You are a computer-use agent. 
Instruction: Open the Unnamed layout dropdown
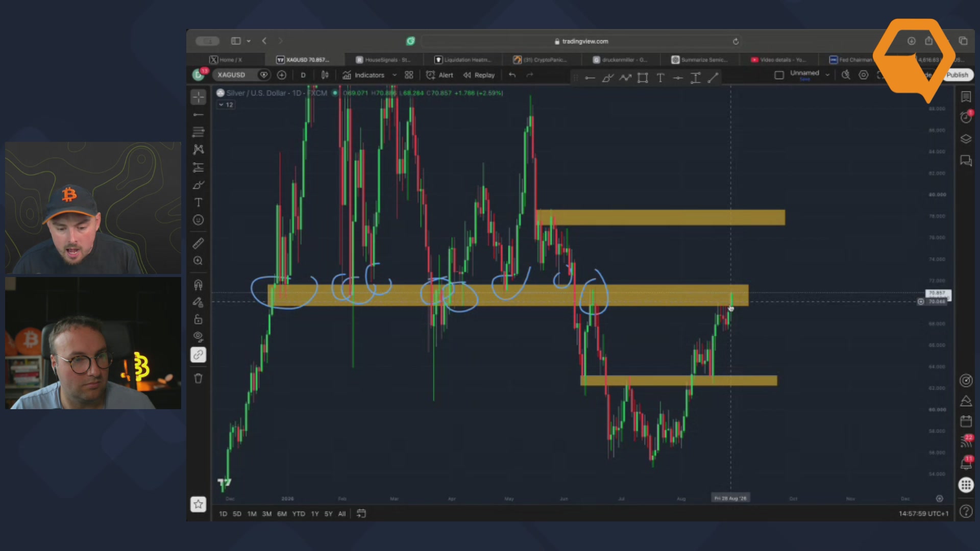(x=809, y=74)
